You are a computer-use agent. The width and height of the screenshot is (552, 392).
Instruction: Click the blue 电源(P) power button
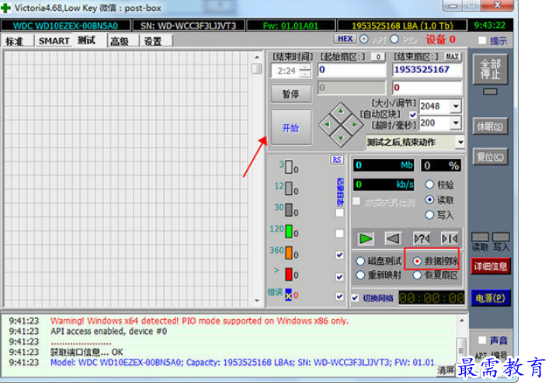click(490, 298)
